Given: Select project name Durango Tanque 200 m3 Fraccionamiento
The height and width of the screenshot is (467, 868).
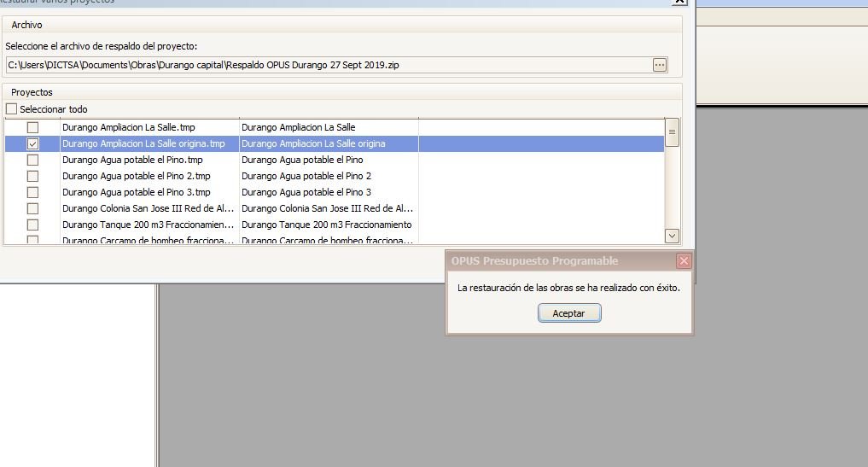Looking at the screenshot, I should (x=326, y=225).
